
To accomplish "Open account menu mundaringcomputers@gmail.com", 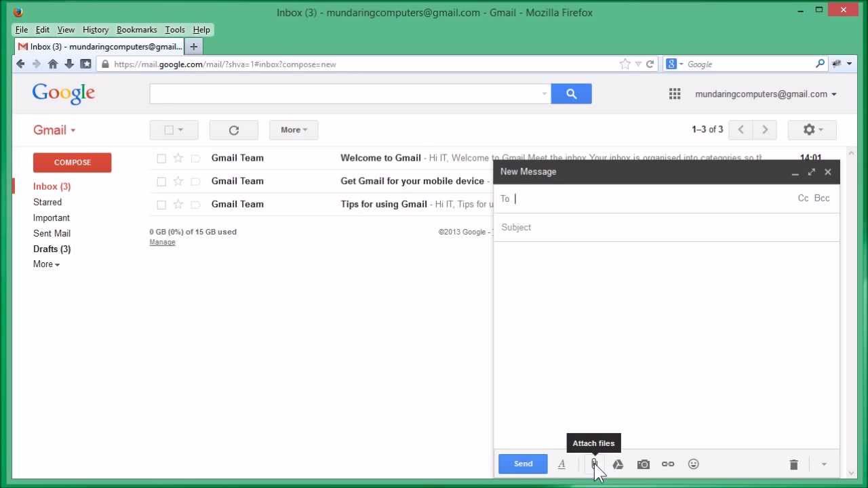I will [766, 94].
